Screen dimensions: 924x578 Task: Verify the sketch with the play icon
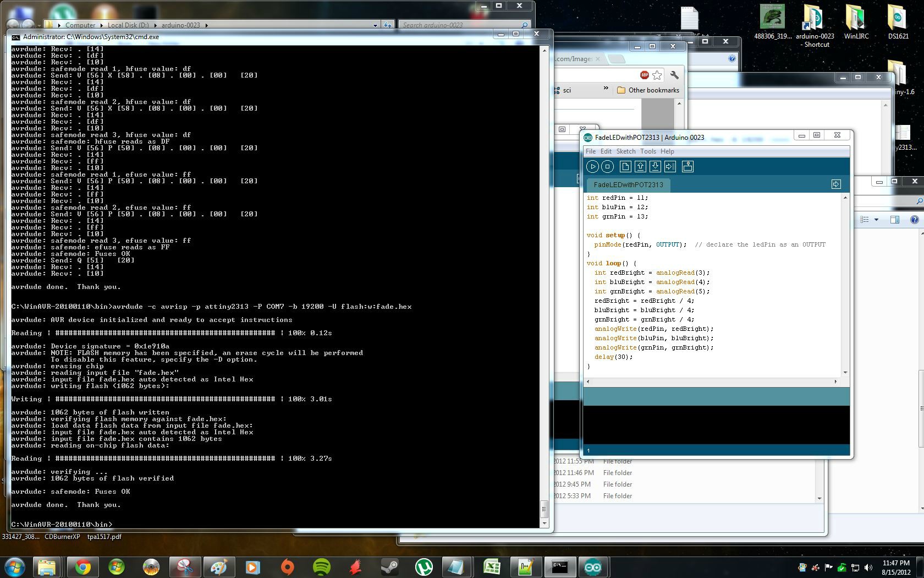click(x=592, y=166)
